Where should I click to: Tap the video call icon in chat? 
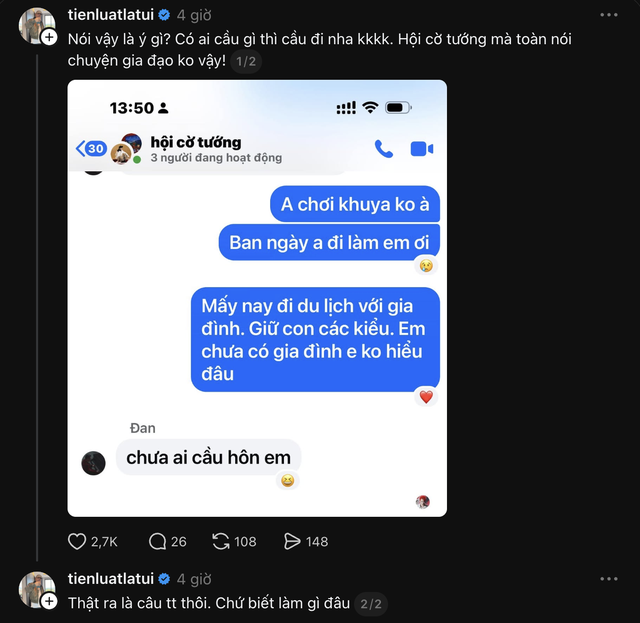click(422, 149)
